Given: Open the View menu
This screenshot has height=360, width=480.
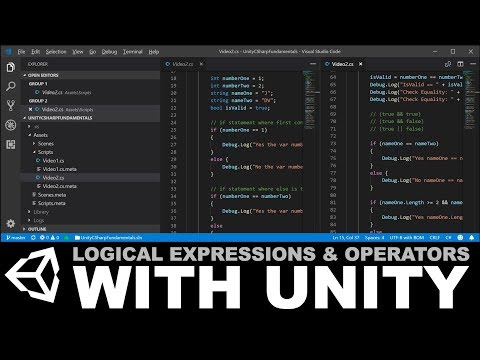Looking at the screenshot, I should [x=78, y=52].
